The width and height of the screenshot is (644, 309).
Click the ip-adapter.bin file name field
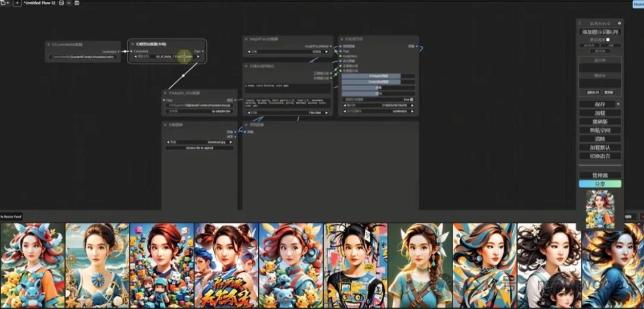coord(200,111)
